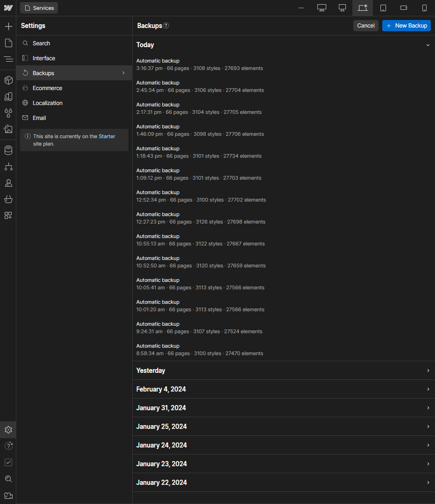The image size is (435, 504).
Task: Open the Components panel
Action: click(8, 80)
